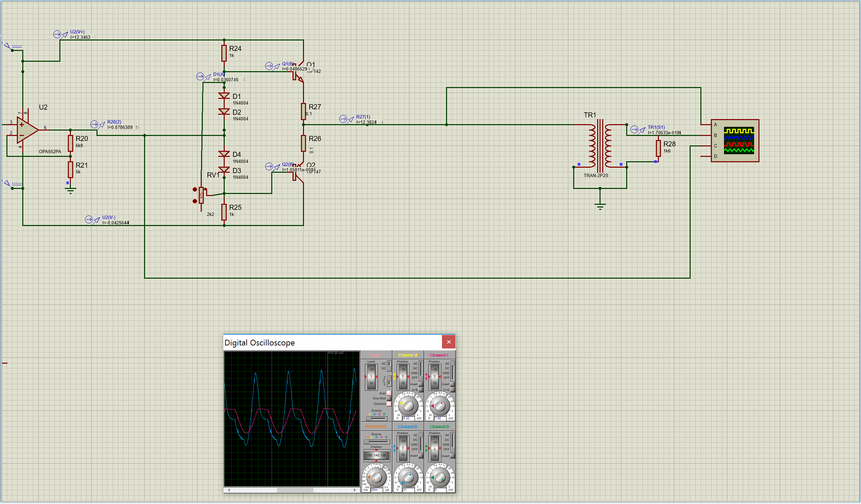Toggle the C+D sum button
The width and height of the screenshot is (861, 504).
coord(453,390)
